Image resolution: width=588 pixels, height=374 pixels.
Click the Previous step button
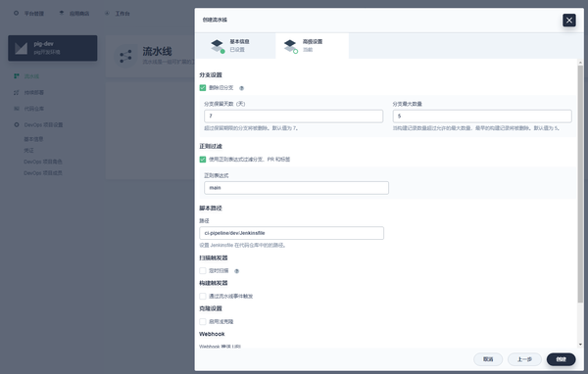524,359
